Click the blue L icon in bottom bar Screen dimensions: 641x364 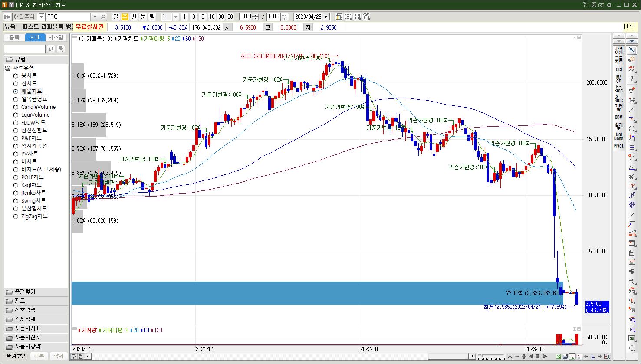click(x=593, y=357)
